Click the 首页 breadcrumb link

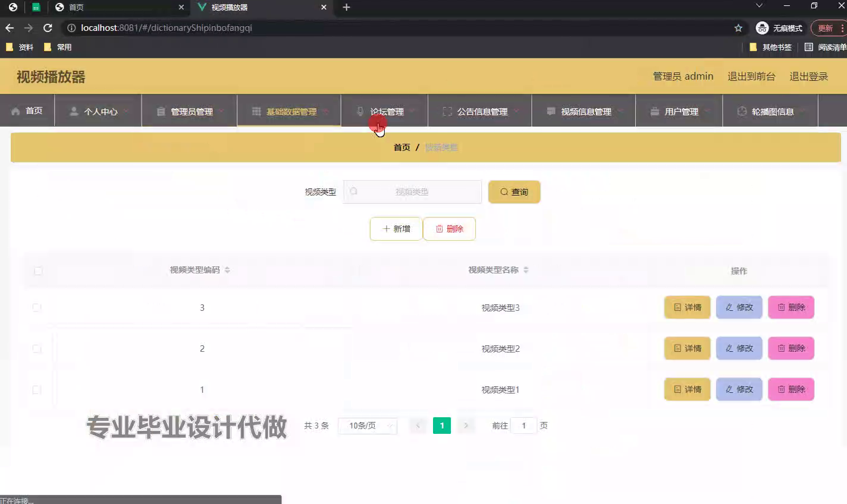[402, 147]
